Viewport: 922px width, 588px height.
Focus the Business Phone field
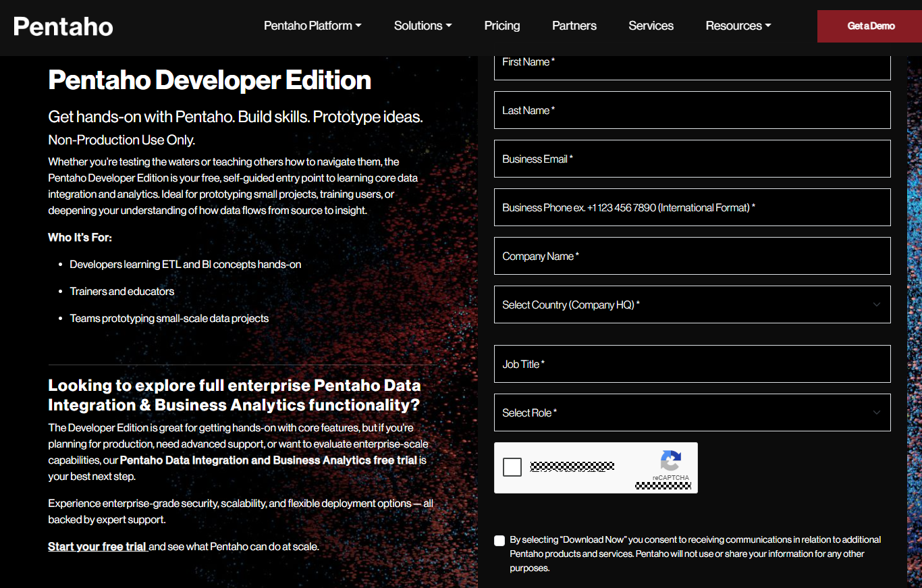tap(693, 207)
